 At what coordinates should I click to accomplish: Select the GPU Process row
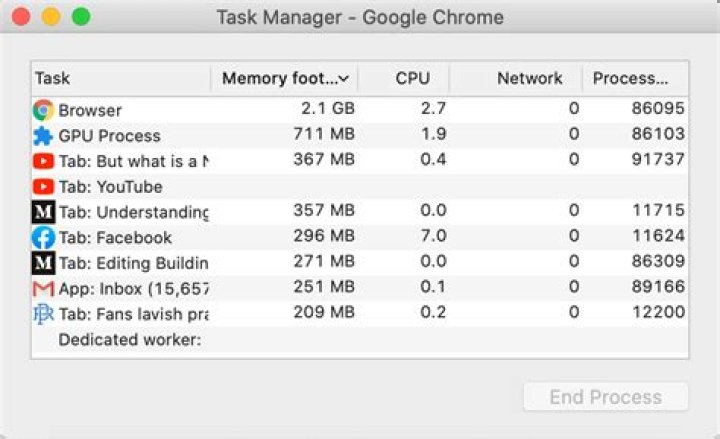click(360, 135)
